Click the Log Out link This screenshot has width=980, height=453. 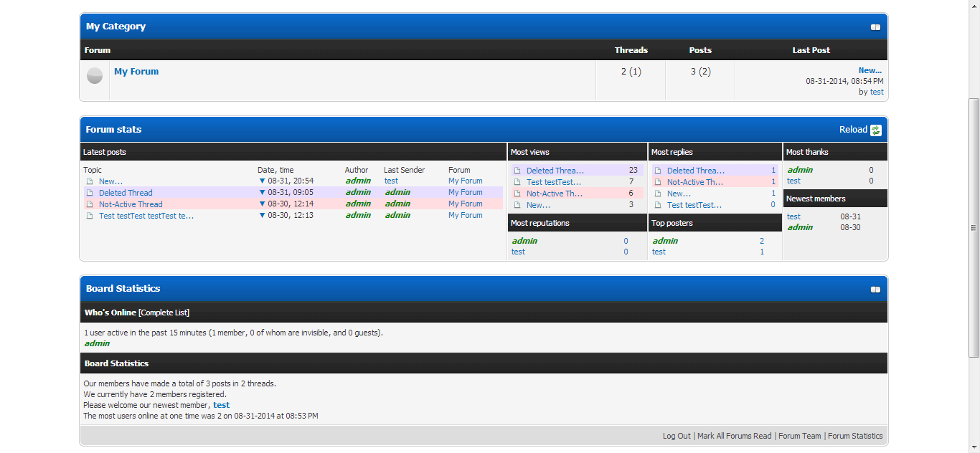(x=677, y=436)
